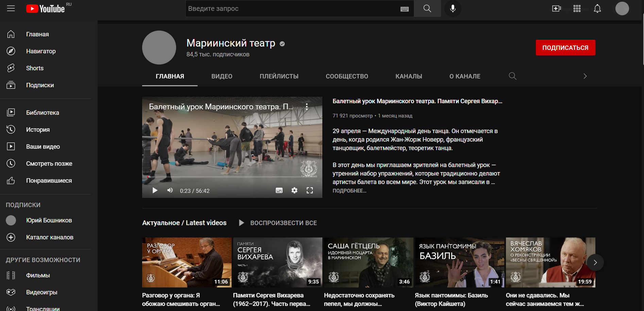Viewport: 644px width, 311px height.
Task: Open Понравившиеся in the sidebar
Action: point(46,181)
